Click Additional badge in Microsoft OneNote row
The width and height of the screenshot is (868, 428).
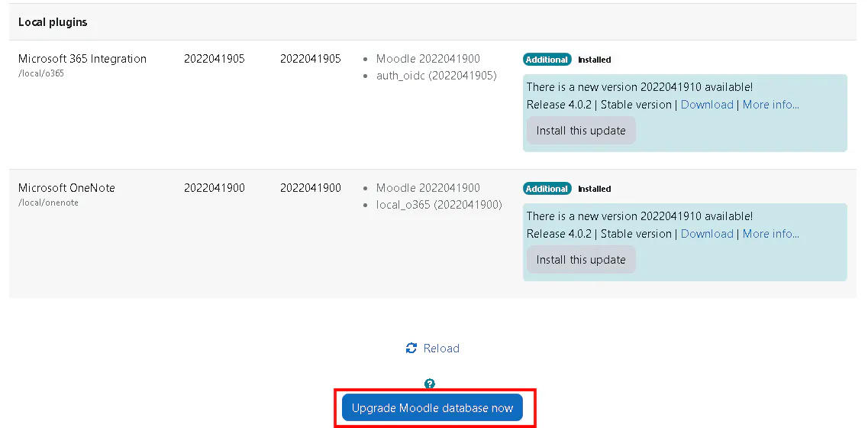[x=547, y=189]
